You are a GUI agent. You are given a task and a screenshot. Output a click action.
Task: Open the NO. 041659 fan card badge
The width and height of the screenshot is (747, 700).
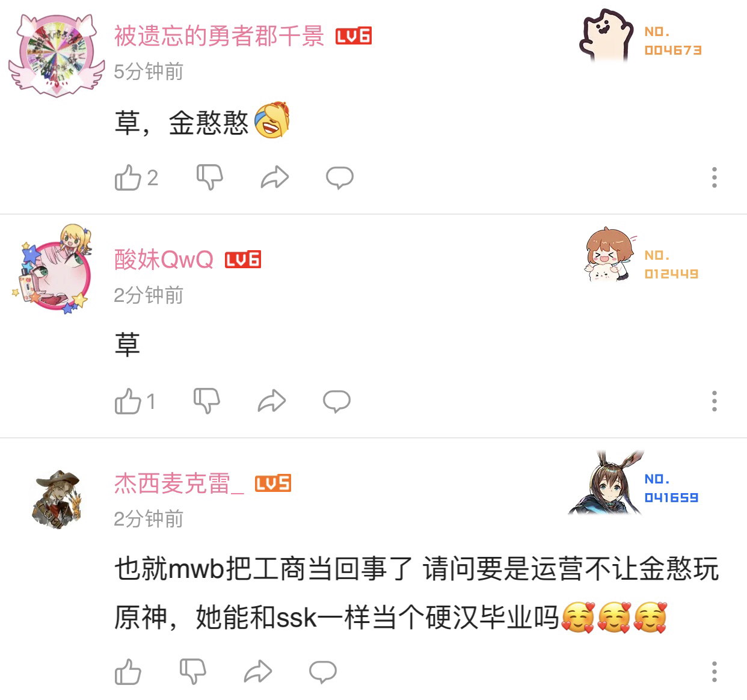pos(635,484)
